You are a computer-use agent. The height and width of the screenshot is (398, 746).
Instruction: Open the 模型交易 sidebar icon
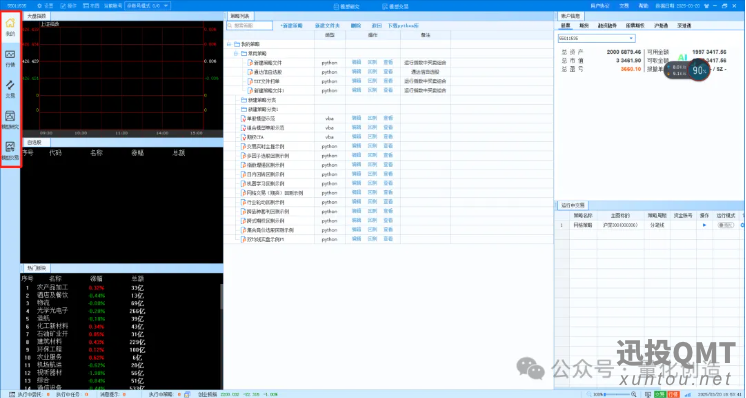(x=10, y=151)
